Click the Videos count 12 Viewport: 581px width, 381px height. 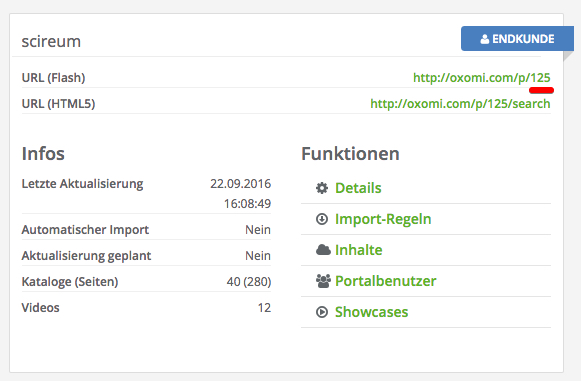tap(264, 308)
